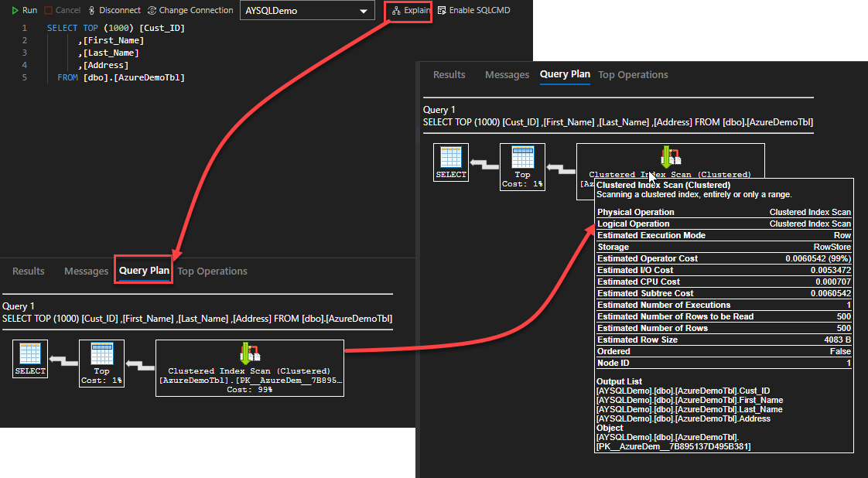The height and width of the screenshot is (478, 868).
Task: Click the Estimated CPU Cost row
Action: pyautogui.click(x=723, y=282)
